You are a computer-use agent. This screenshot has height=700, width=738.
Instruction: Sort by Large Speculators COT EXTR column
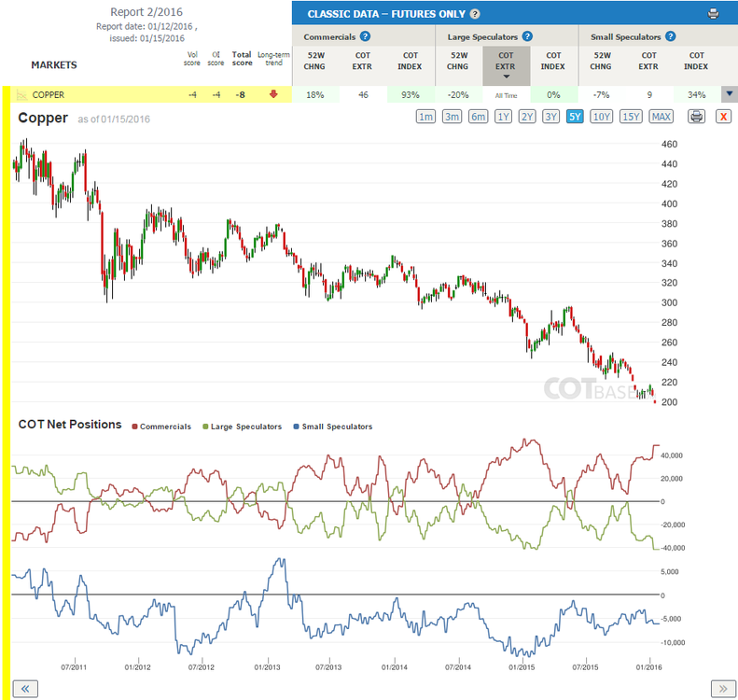pos(506,65)
